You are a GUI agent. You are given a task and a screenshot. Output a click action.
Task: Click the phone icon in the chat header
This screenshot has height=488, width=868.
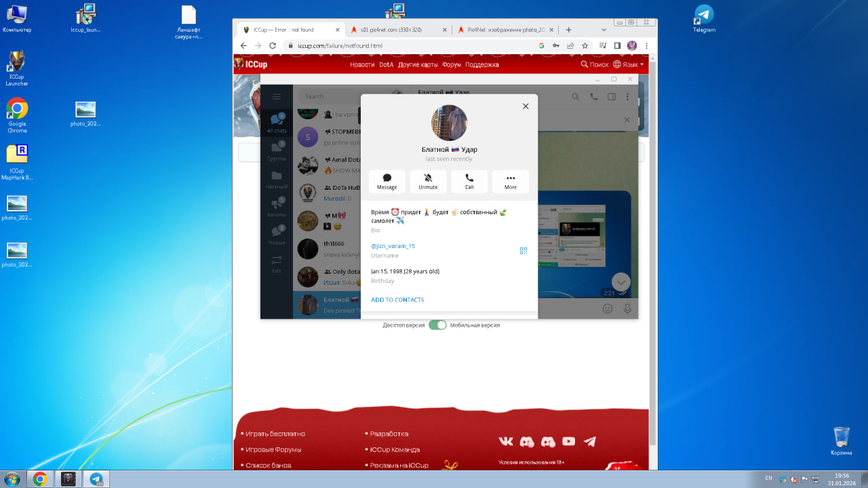tap(594, 97)
